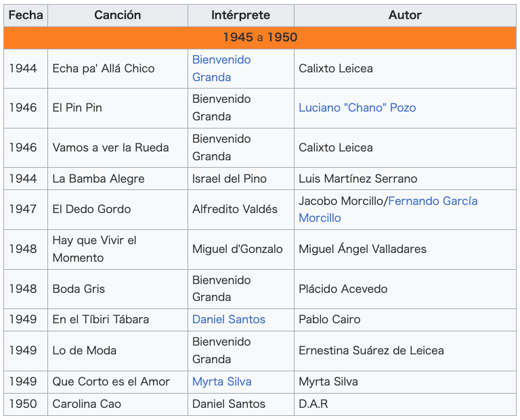
Task: Select En el Tíbiri Tábara cell
Action: tap(118, 320)
